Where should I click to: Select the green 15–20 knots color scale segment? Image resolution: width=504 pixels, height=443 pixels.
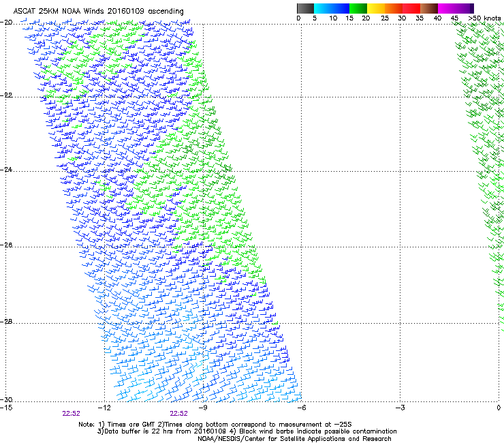pos(358,8)
